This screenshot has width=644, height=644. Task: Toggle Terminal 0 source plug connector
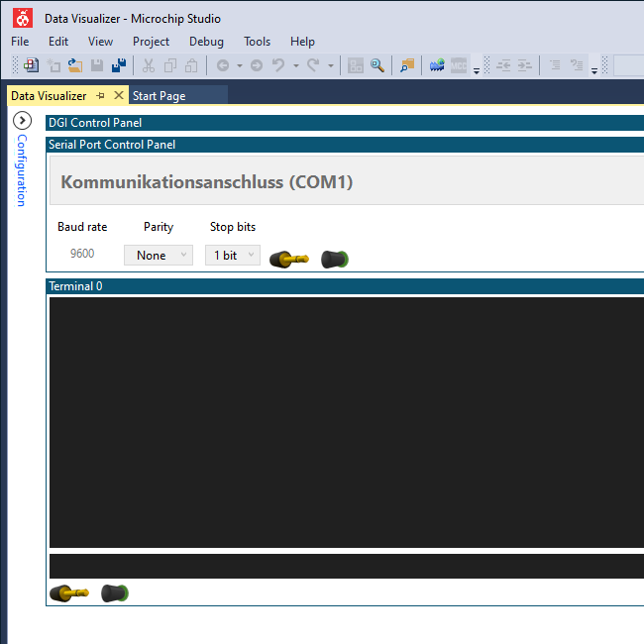(x=69, y=593)
